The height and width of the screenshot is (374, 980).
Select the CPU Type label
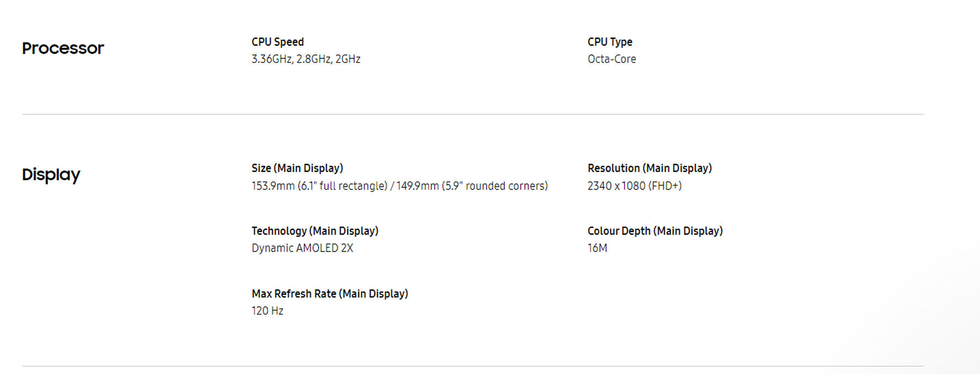pyautogui.click(x=610, y=42)
